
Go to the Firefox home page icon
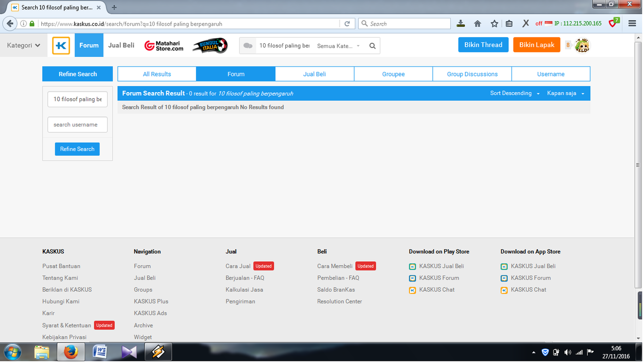(477, 24)
